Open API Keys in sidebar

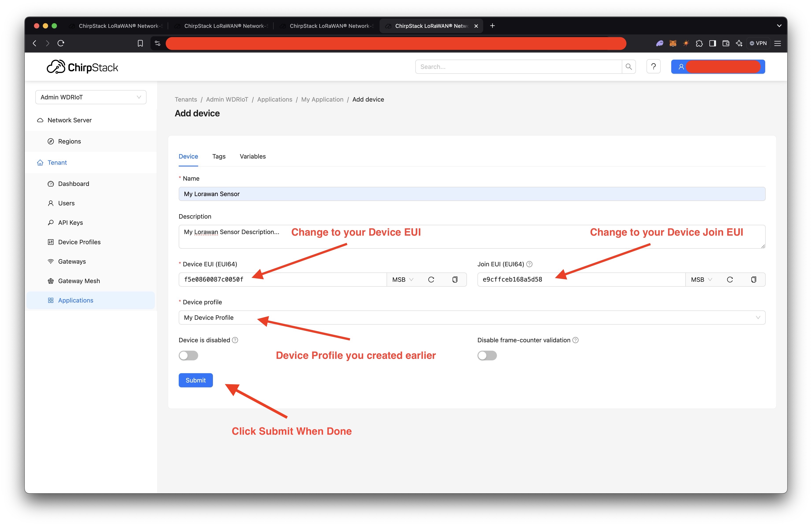coord(91,223)
